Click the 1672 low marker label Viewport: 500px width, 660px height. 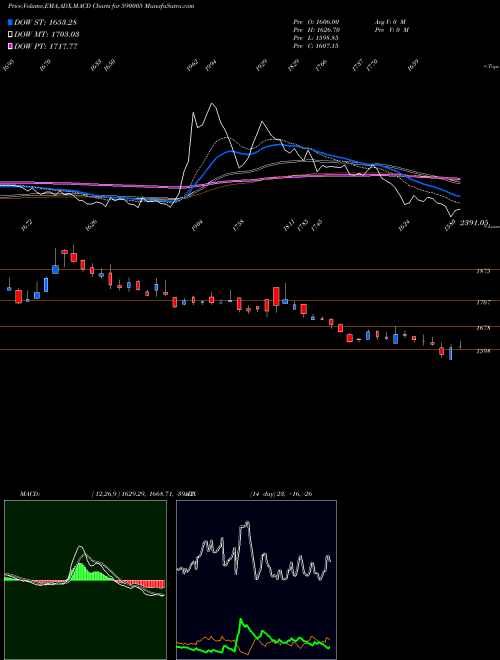coord(26,226)
